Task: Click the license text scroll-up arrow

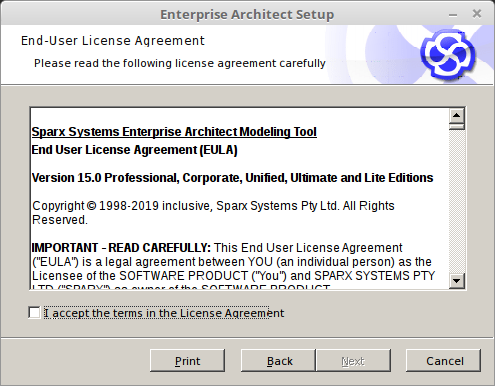Action: pos(457,115)
